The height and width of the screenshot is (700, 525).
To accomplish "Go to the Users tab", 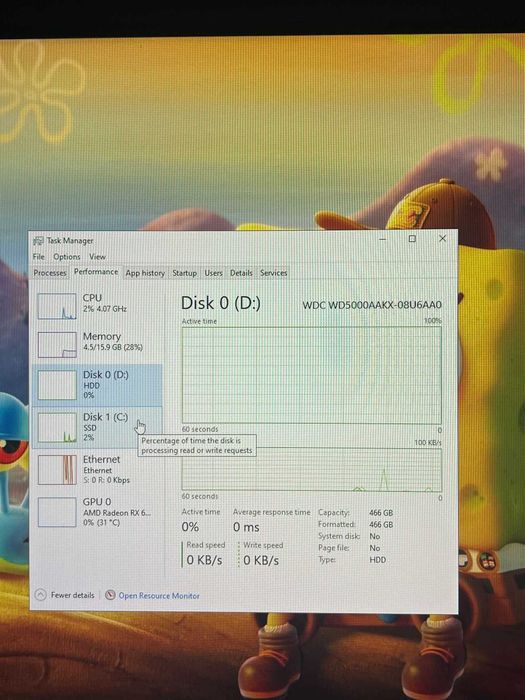I will coord(213,273).
